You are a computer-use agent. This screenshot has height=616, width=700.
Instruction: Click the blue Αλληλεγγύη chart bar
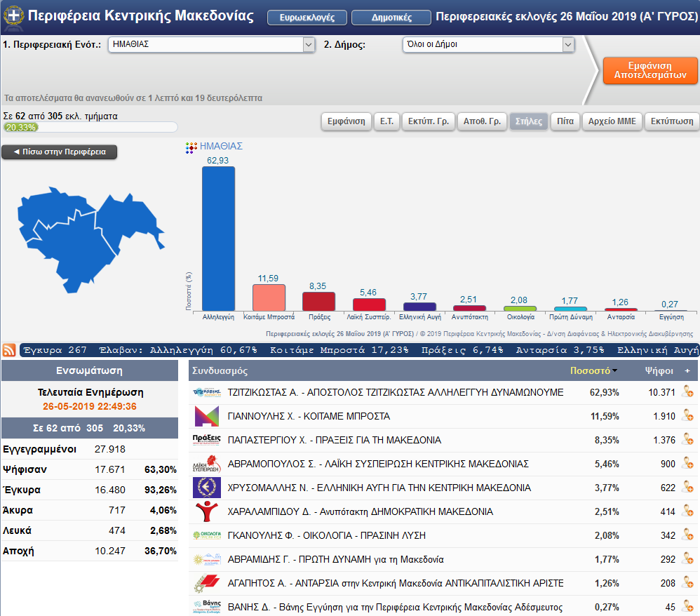tap(218, 239)
